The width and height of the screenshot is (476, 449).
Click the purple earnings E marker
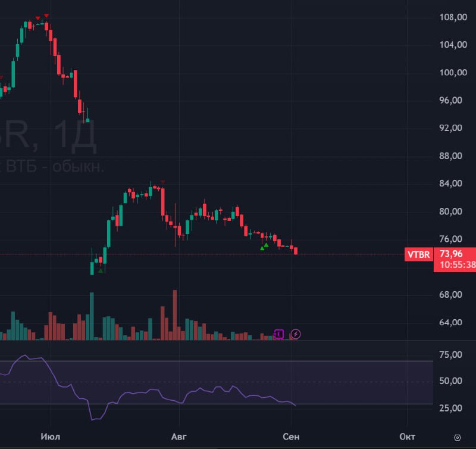[x=278, y=334]
